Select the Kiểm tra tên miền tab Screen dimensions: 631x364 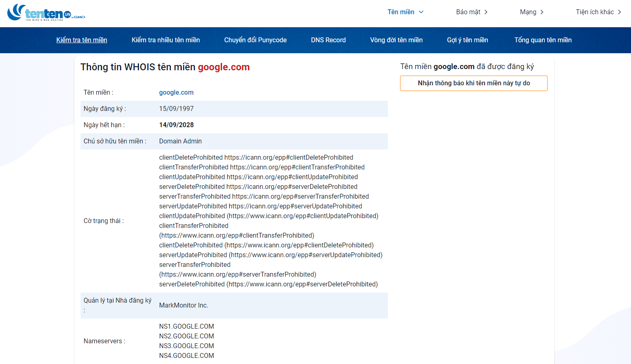pyautogui.click(x=82, y=40)
